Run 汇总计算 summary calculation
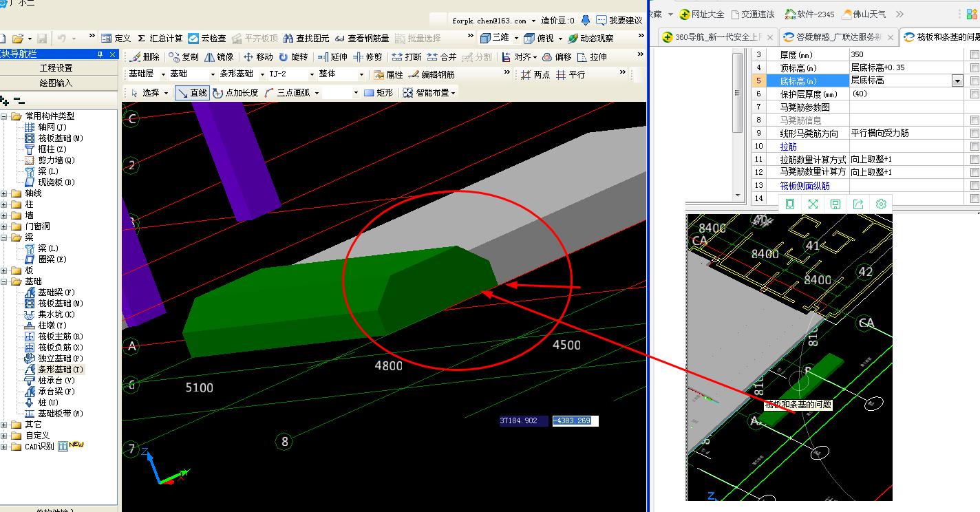 click(x=160, y=39)
